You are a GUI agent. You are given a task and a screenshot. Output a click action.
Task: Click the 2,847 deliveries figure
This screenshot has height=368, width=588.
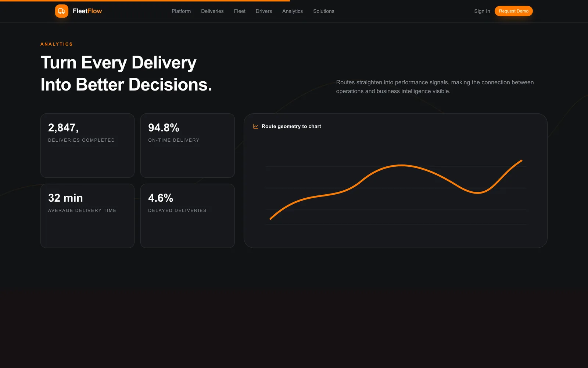(63, 128)
